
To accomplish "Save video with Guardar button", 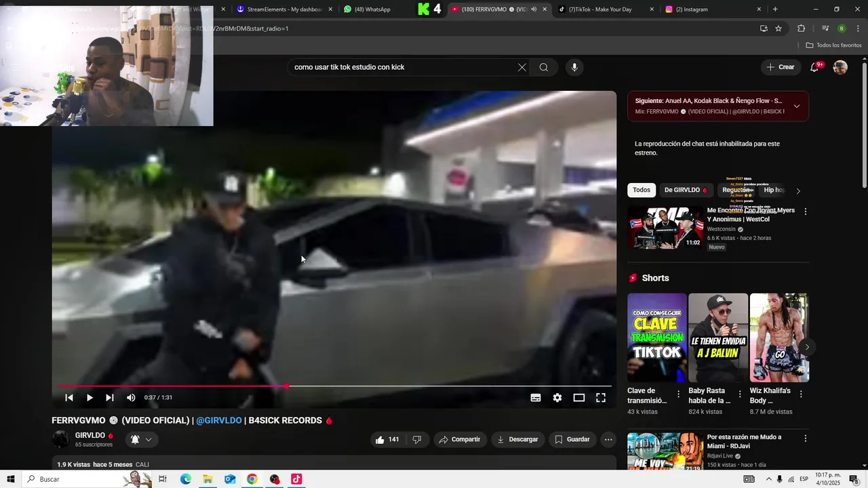I will point(572,440).
